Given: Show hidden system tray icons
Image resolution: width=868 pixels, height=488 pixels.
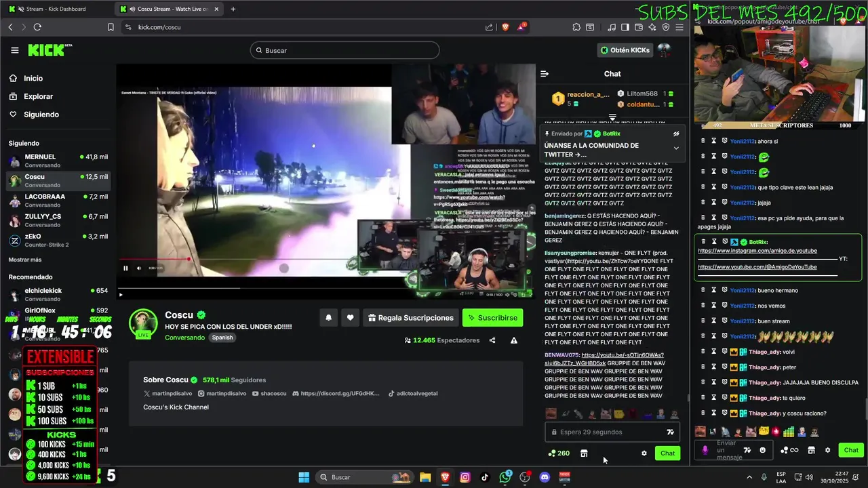Looking at the screenshot, I should point(749,477).
